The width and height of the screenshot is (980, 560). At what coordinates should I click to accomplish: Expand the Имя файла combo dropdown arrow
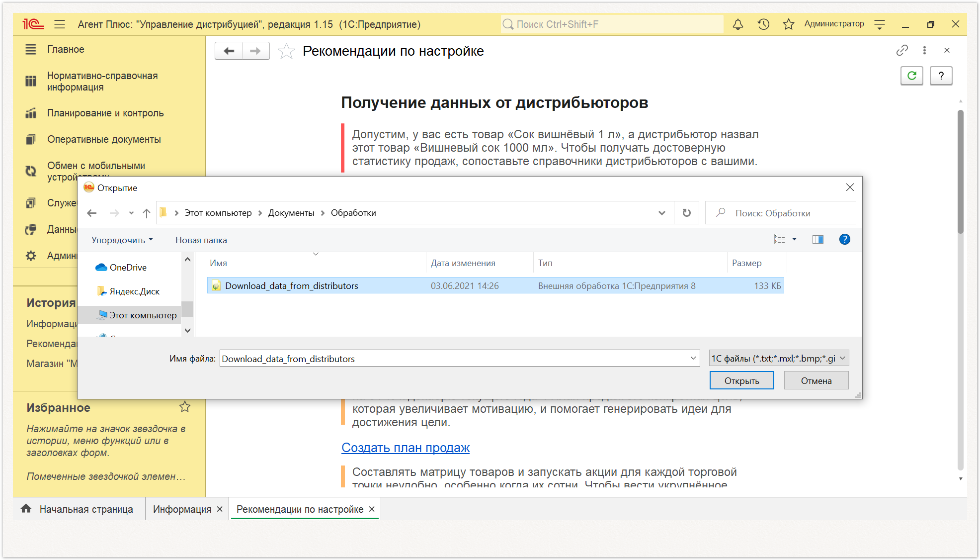693,359
